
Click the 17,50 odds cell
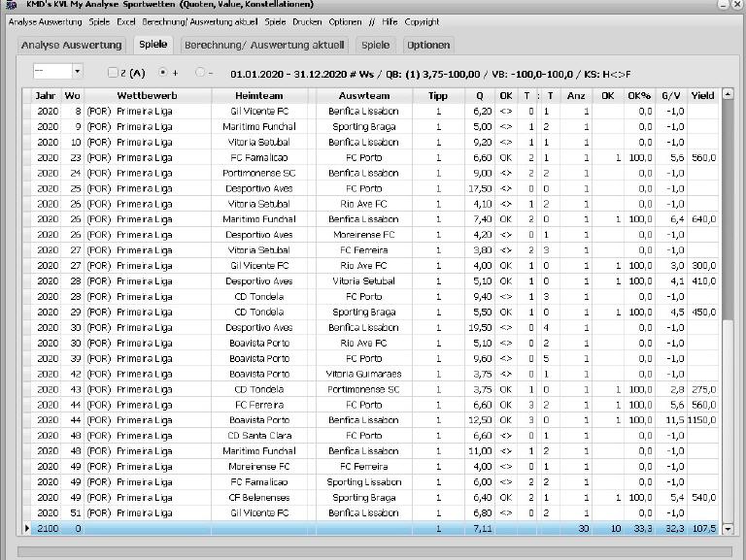pos(480,188)
